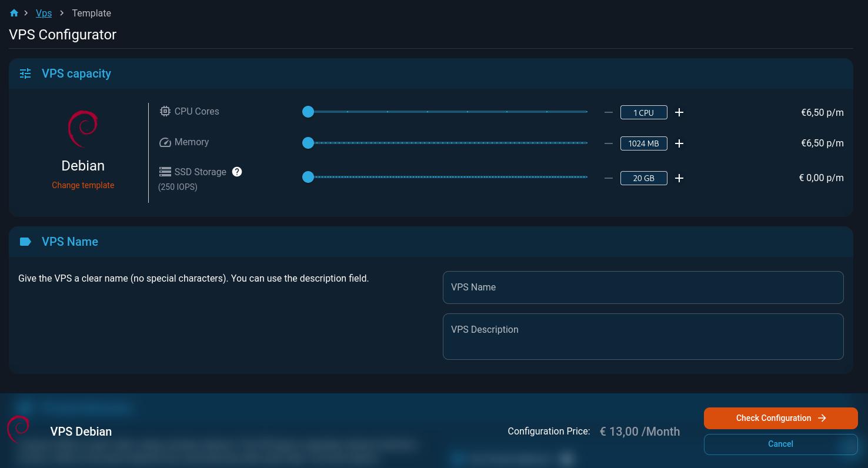Click the VPS Configurator page heading
This screenshot has height=468, width=868.
pyautogui.click(x=63, y=35)
